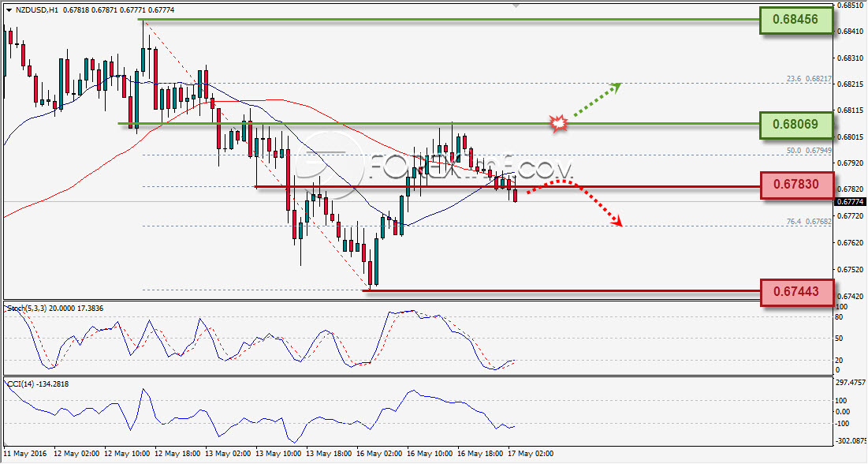Click the 0.68215 value on price axis
The image size is (868, 464).
point(850,84)
